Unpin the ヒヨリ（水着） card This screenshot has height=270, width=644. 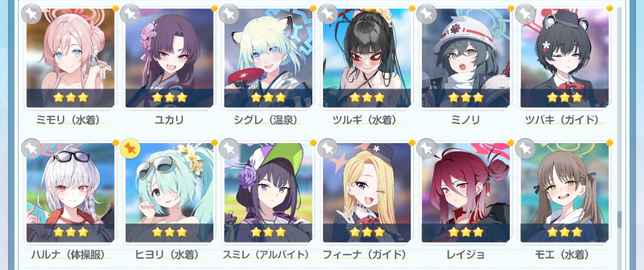[x=130, y=148]
